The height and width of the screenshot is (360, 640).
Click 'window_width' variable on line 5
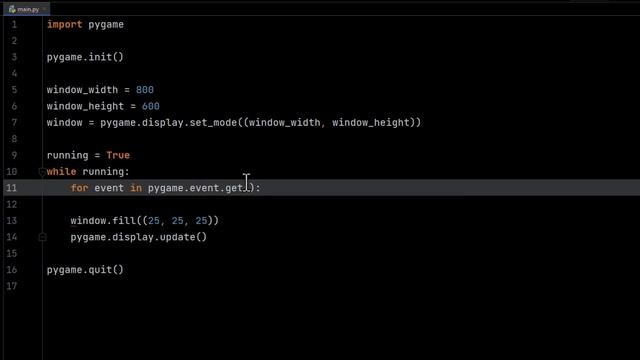(82, 90)
